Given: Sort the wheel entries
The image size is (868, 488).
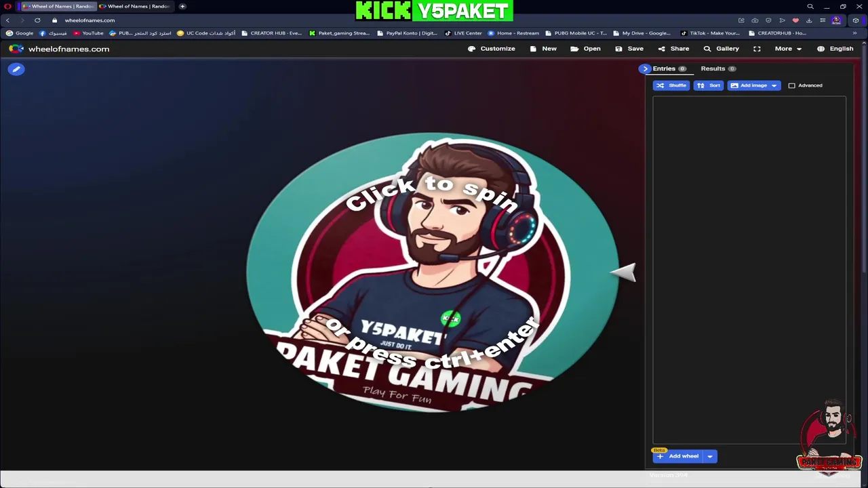Looking at the screenshot, I should pos(708,85).
